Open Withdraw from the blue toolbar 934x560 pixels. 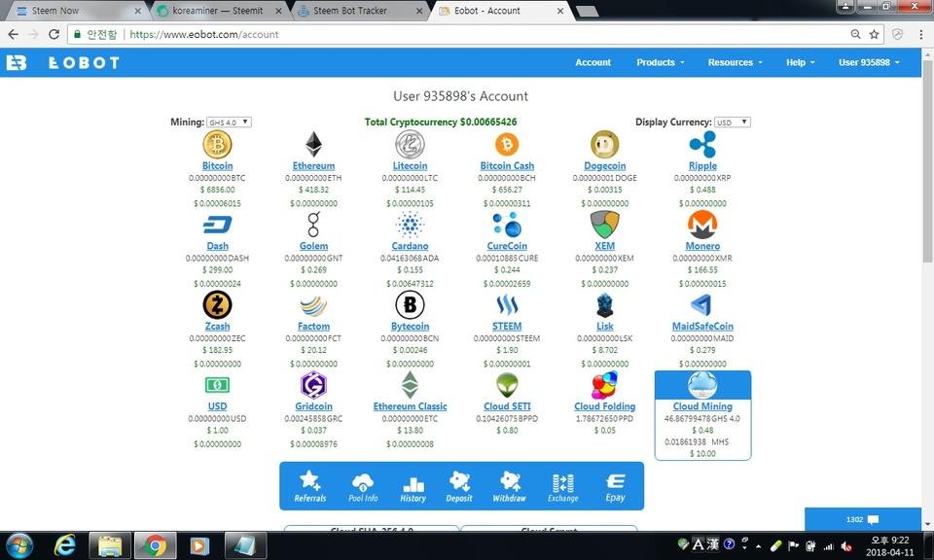(x=509, y=486)
